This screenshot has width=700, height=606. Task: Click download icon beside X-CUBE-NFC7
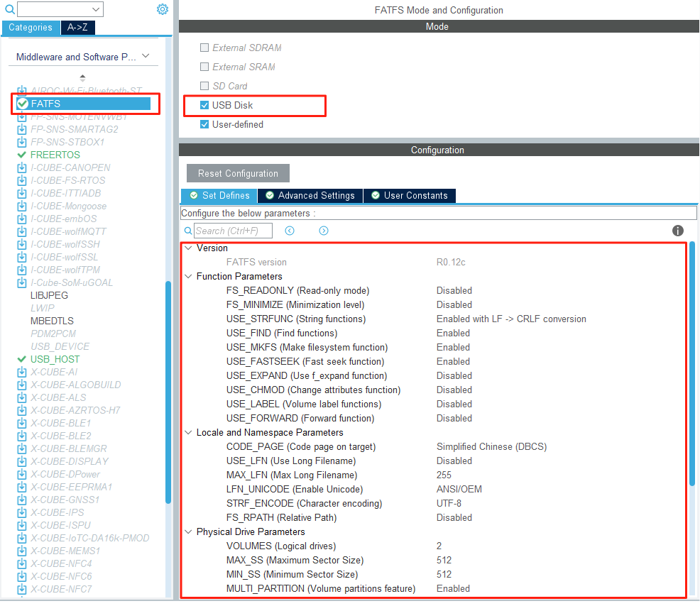point(21,590)
